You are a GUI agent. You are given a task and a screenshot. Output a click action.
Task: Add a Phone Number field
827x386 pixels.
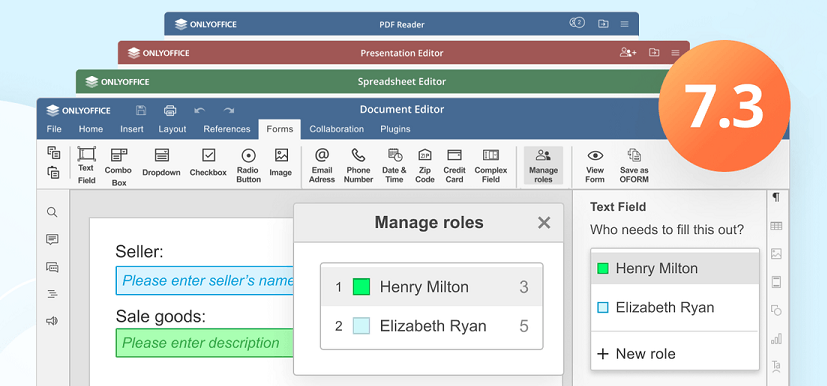(359, 165)
